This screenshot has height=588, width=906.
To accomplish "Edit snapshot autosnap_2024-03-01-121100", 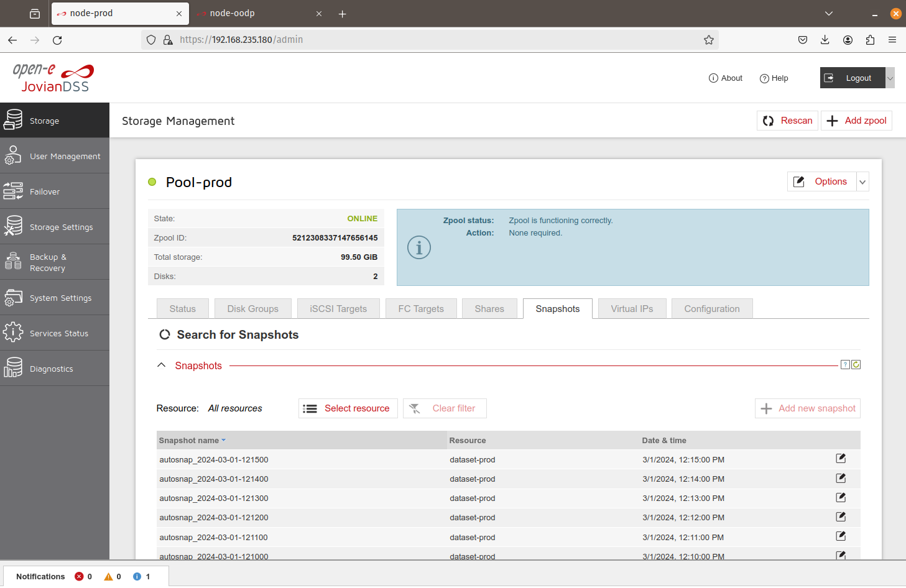I will pyautogui.click(x=841, y=536).
